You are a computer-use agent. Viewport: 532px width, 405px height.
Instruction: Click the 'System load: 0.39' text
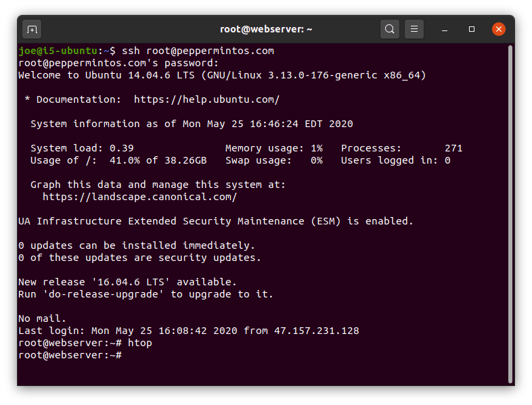(x=82, y=149)
